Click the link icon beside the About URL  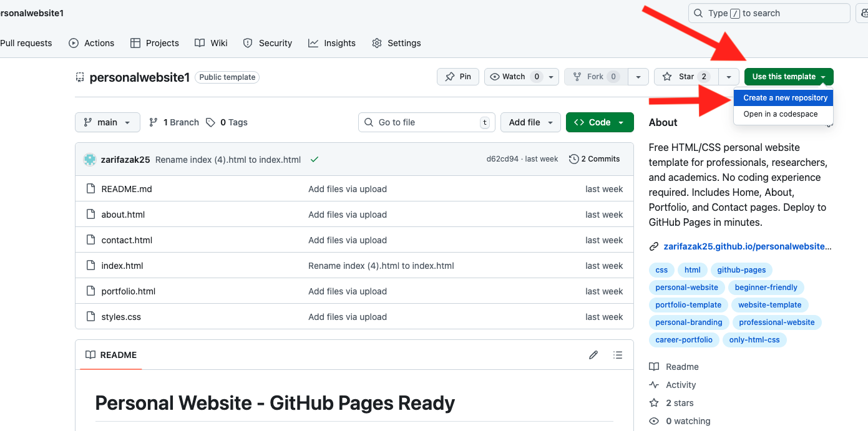[654, 246]
